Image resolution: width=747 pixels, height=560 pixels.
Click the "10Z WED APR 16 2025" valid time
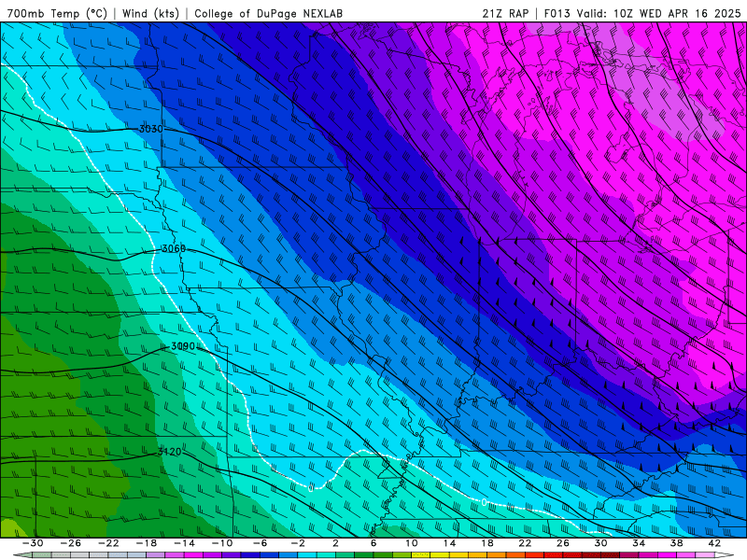[x=677, y=13]
